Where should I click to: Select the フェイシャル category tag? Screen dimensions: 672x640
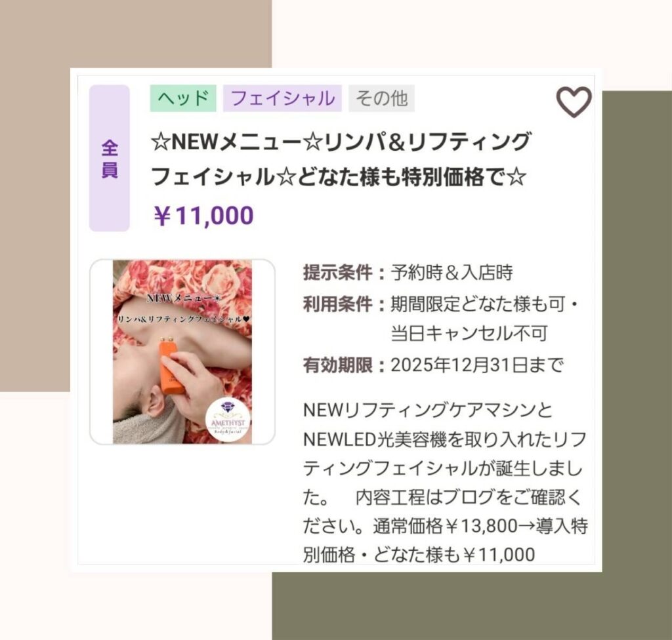(x=282, y=98)
